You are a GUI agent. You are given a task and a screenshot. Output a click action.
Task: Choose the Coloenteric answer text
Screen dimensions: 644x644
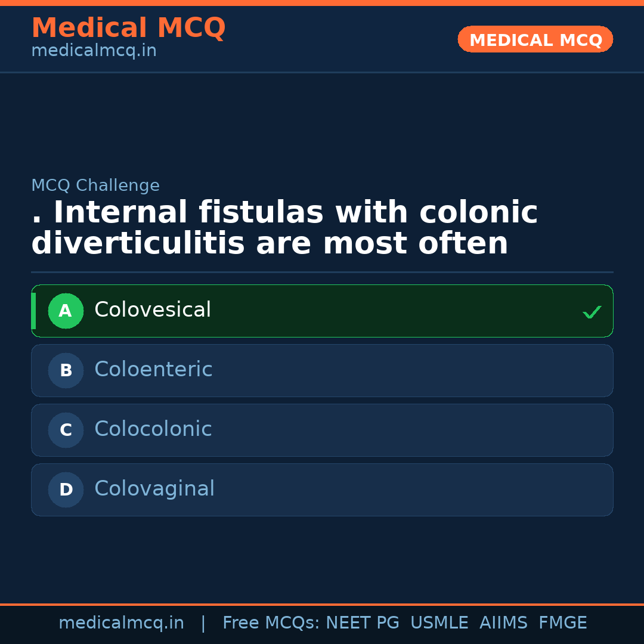point(153,370)
